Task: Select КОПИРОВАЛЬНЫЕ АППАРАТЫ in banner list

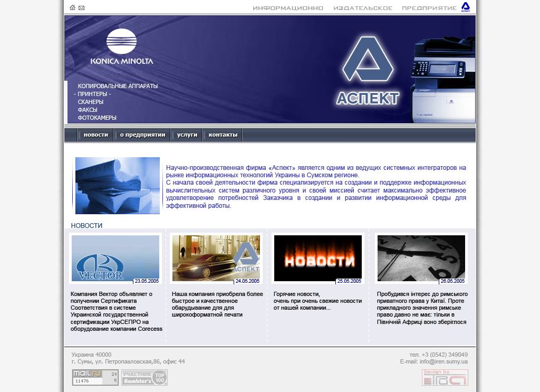Action: pos(118,86)
